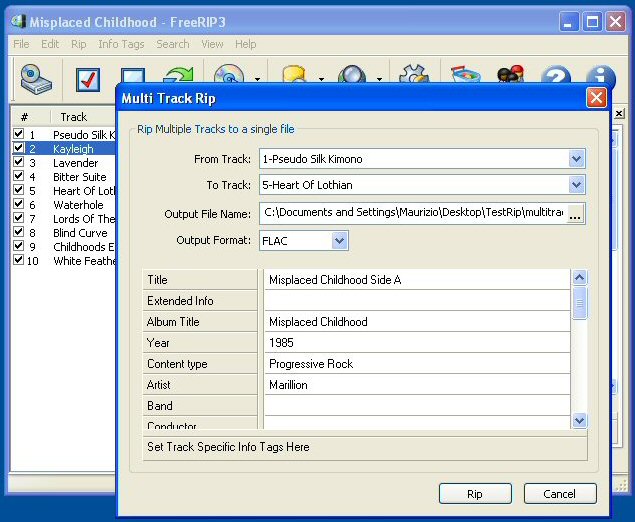Click the info tags scroll down arrow
Image resolution: width=635 pixels, height=522 pixels.
[x=580, y=420]
